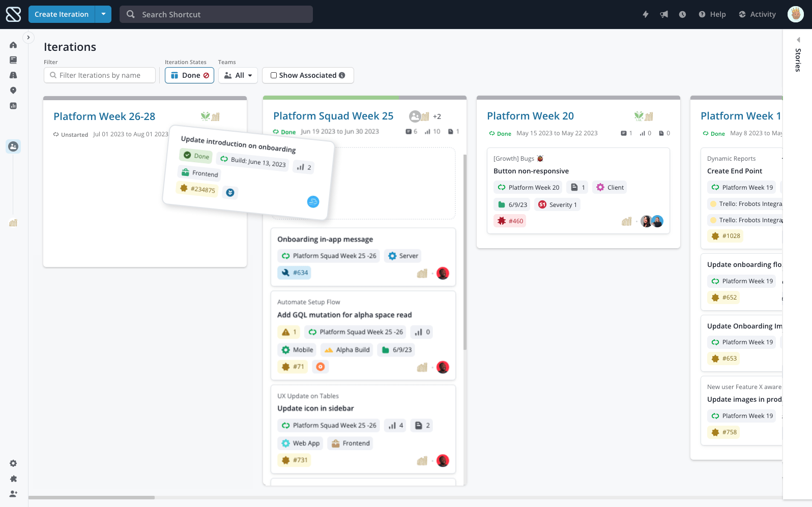
Task: Click the Create Iteration button
Action: (62, 14)
